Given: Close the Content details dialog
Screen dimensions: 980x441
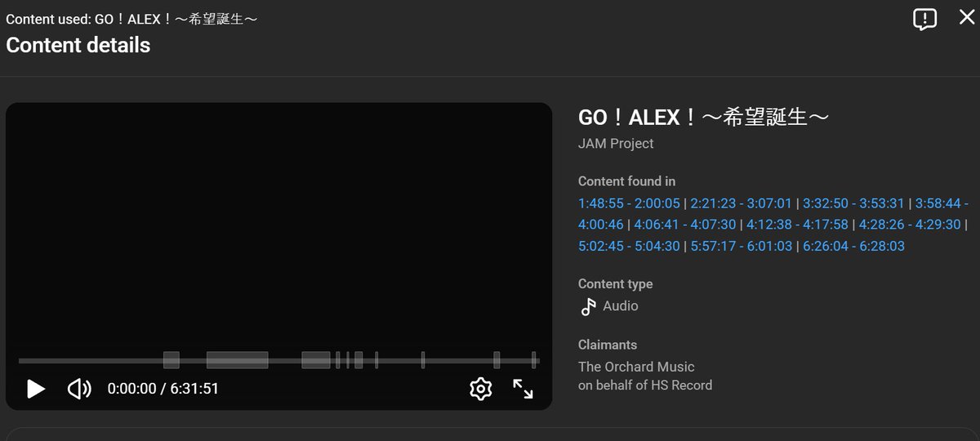Looking at the screenshot, I should click(x=967, y=18).
